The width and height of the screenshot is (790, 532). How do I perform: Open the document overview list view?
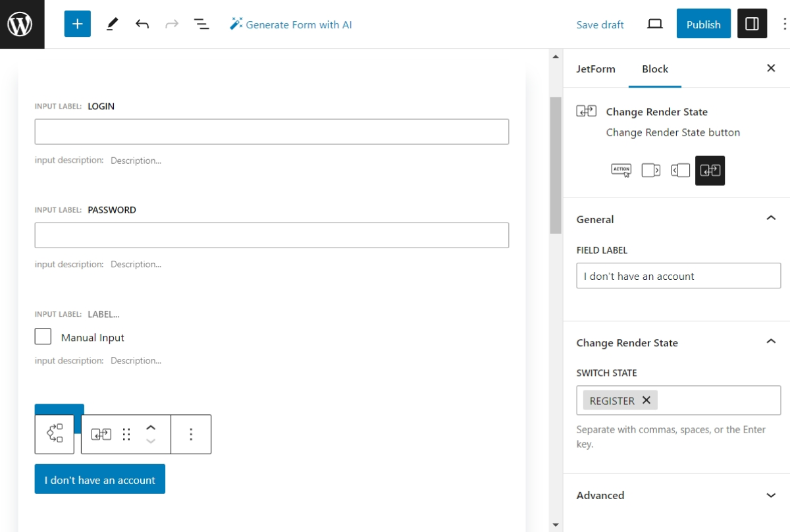pos(201,24)
